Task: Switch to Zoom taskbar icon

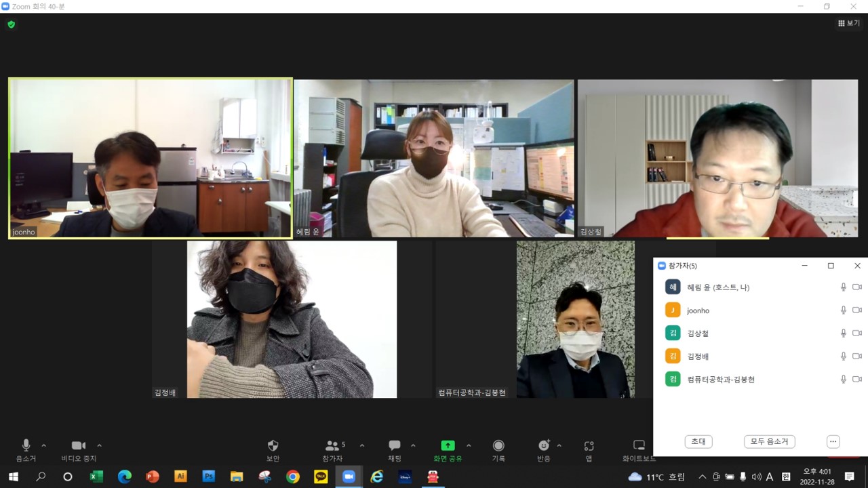Action: click(349, 476)
